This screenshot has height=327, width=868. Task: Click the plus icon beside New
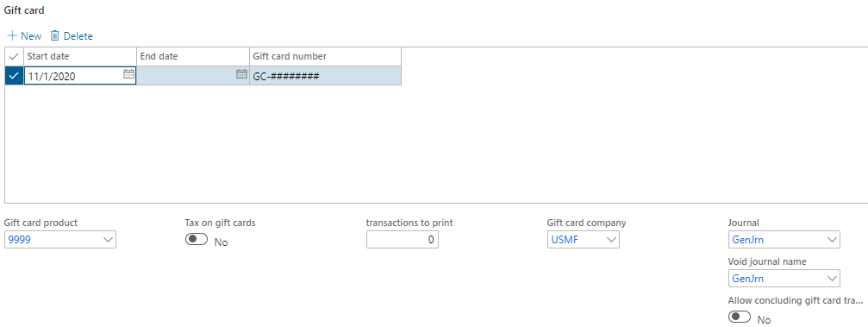[x=11, y=36]
